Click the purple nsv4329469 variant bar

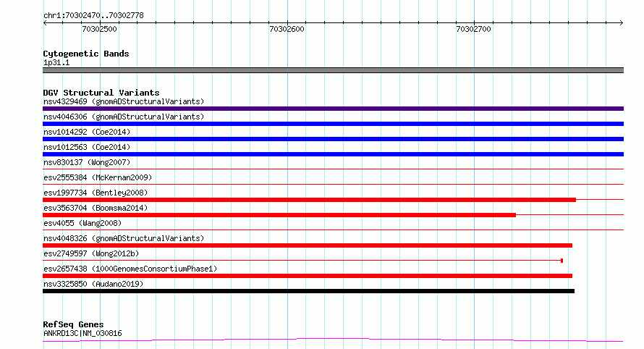pos(333,109)
